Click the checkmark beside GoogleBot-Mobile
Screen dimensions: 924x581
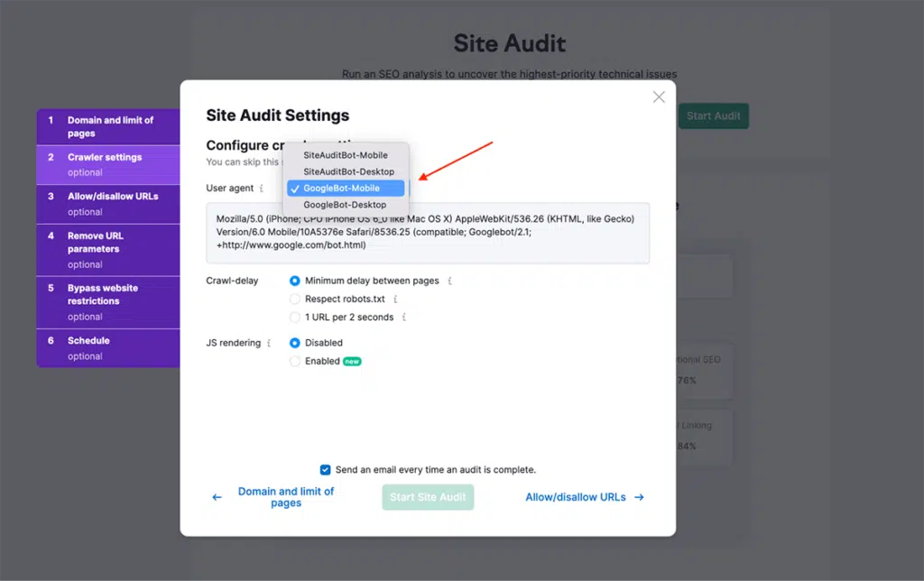click(295, 188)
